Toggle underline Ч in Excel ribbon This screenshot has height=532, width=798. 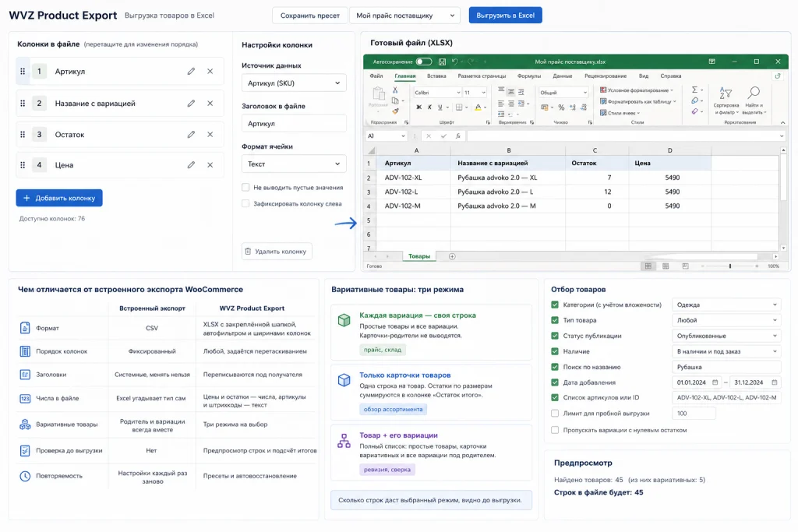(x=440, y=107)
